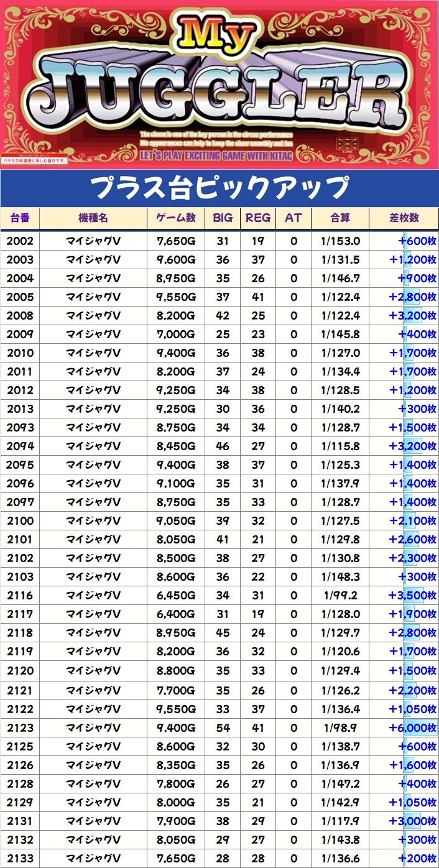Image resolution: width=439 pixels, height=868 pixels.
Task: Click machine number 2133 in last row
Action: [x=21, y=858]
